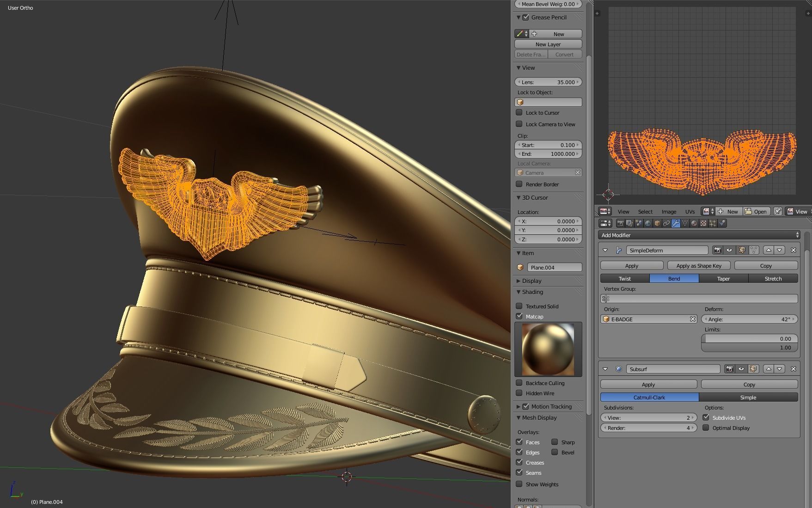Open the Material properties sphere tab
812x508 pixels.
pos(694,223)
